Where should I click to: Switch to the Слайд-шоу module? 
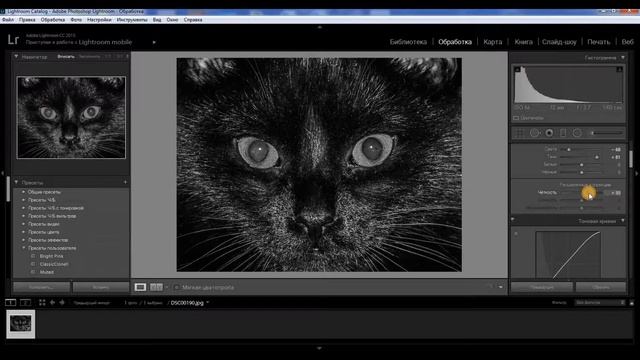tap(559, 42)
